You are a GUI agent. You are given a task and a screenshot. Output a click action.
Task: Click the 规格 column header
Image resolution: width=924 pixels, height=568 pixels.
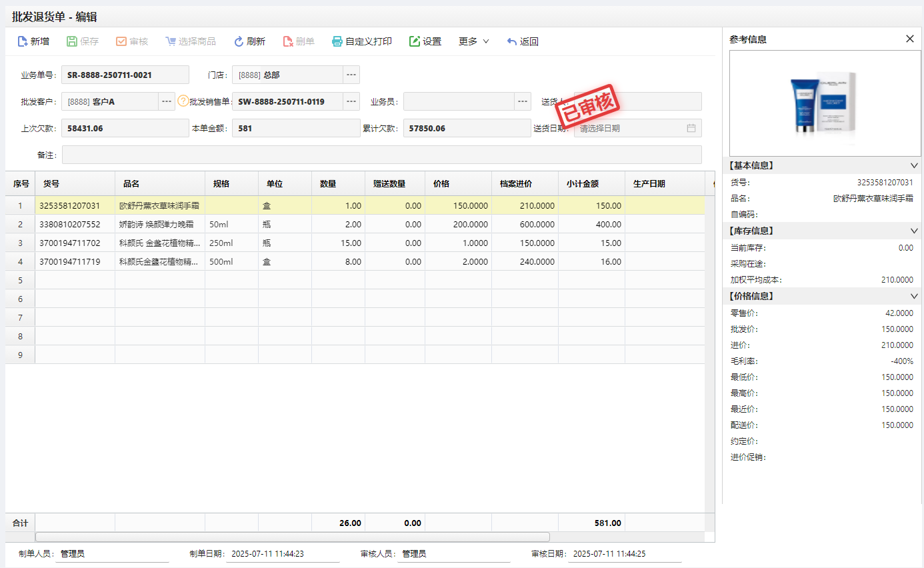tap(232, 184)
